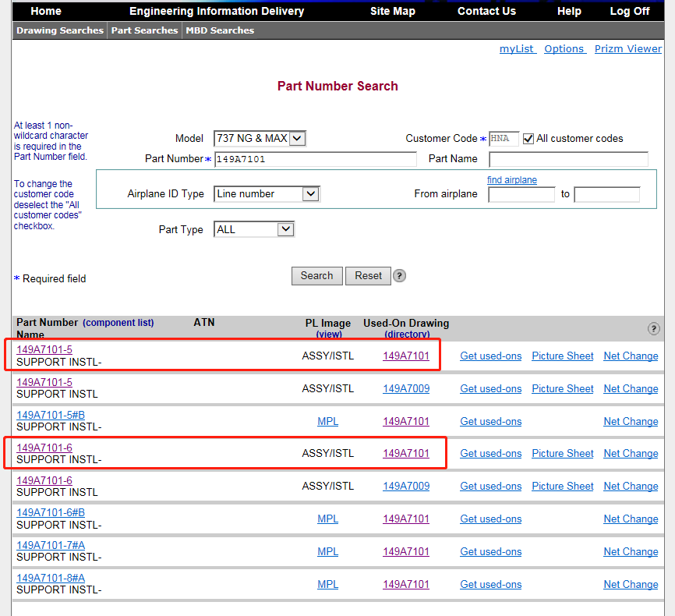
Task: Open part 149A7101-5 used on 149A7101
Action: [44, 350]
